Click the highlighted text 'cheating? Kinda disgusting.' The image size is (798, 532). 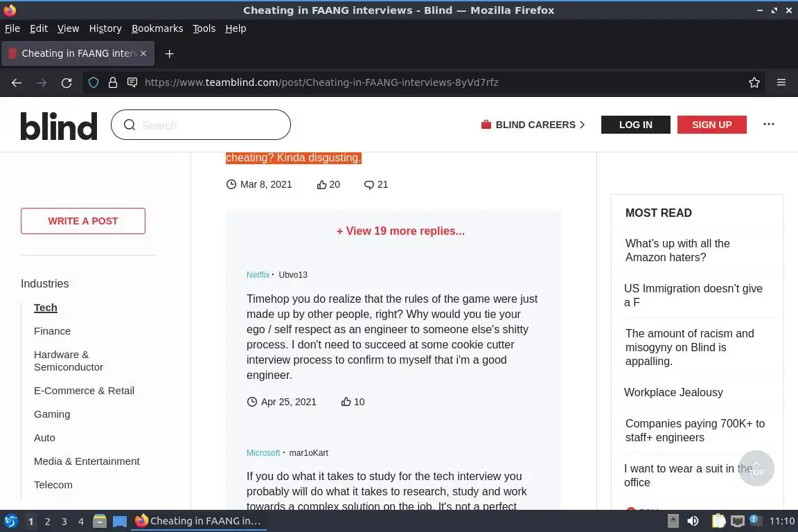pos(293,158)
